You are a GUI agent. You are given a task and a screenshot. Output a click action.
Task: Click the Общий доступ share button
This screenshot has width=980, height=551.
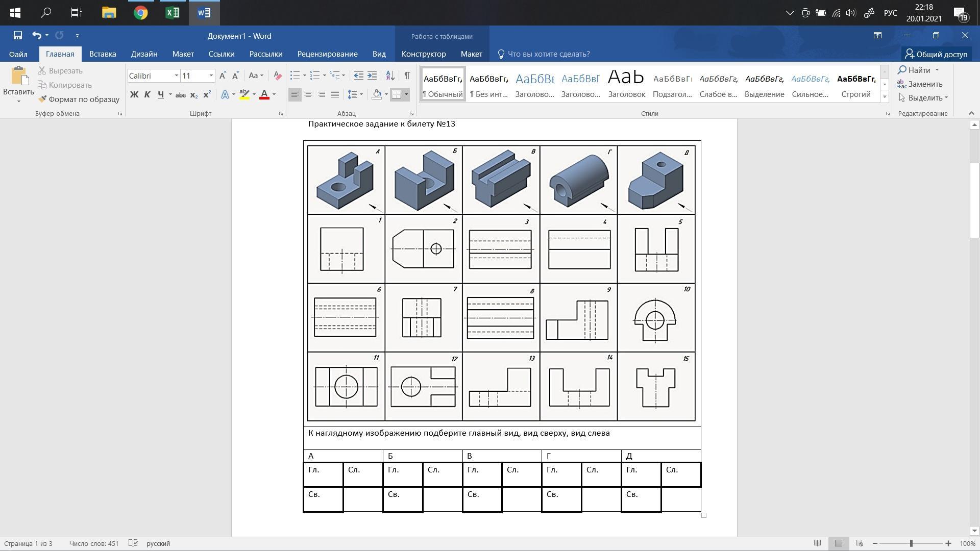[936, 54]
